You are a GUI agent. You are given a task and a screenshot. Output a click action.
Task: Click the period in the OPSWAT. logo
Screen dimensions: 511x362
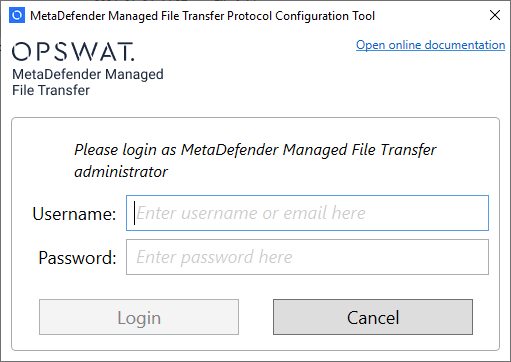click(133, 59)
